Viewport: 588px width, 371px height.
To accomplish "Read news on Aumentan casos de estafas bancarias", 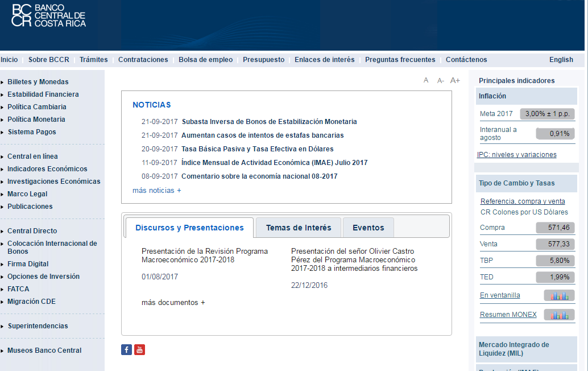I will (x=262, y=135).
